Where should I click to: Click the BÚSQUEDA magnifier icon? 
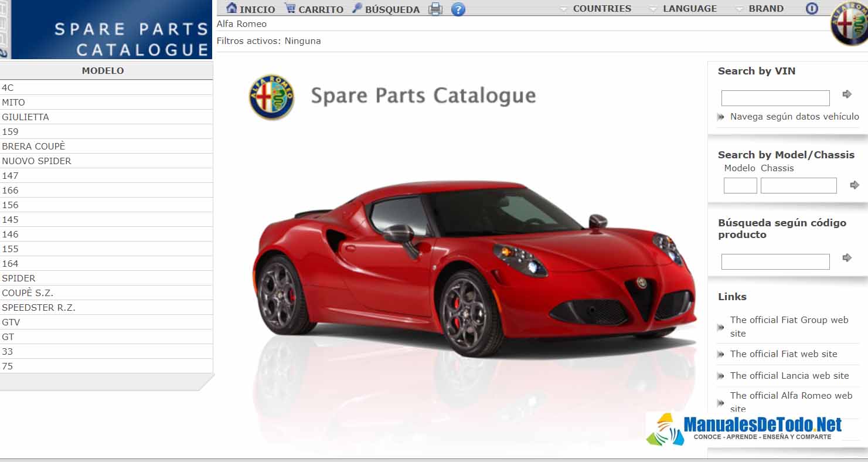tap(357, 8)
